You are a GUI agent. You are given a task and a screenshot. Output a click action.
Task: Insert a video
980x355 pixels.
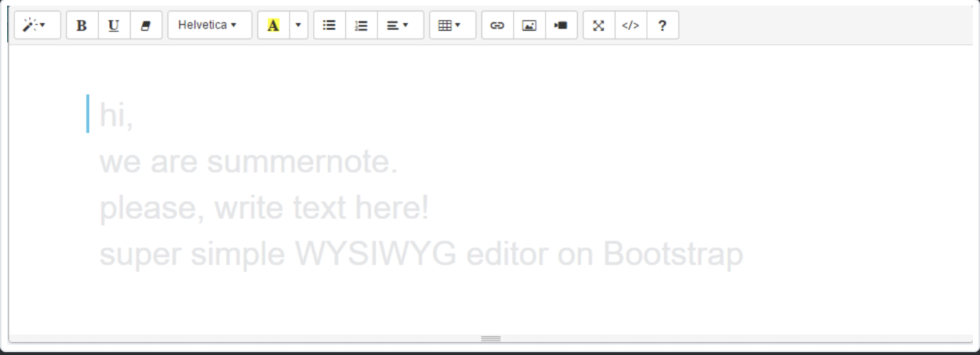point(561,25)
